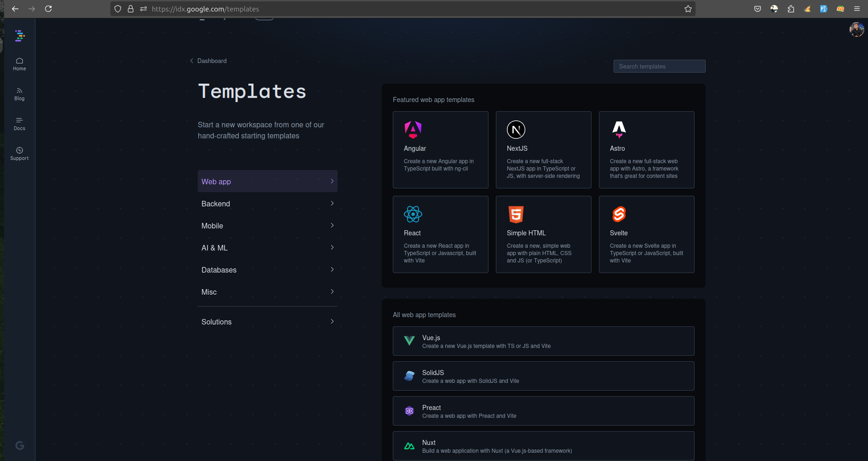Click the Pocket save icon

coord(758,9)
